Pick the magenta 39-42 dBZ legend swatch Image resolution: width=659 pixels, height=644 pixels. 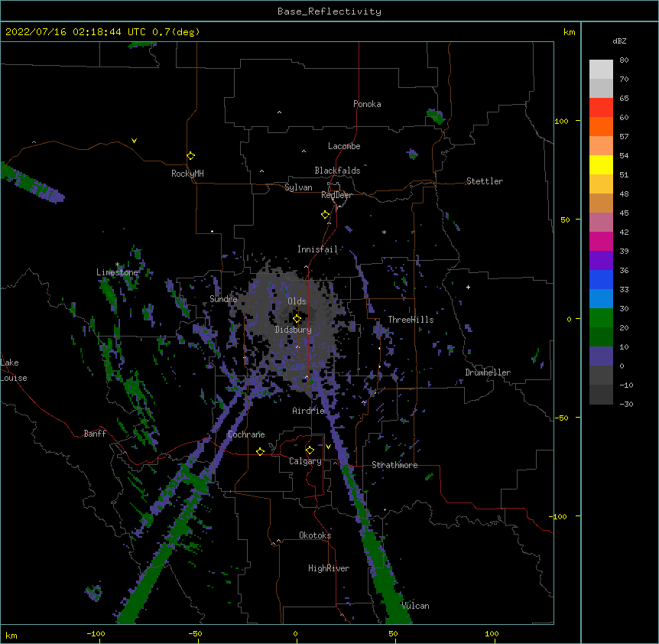[x=601, y=241]
